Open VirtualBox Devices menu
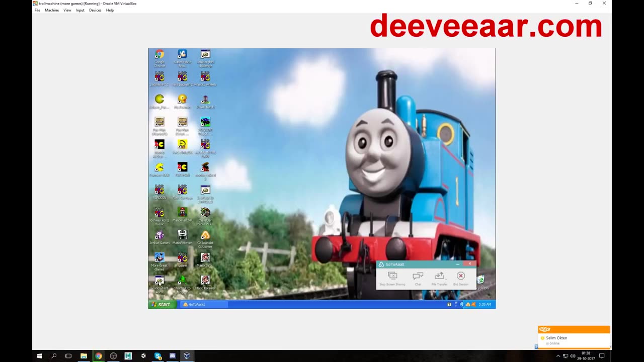 click(x=95, y=10)
